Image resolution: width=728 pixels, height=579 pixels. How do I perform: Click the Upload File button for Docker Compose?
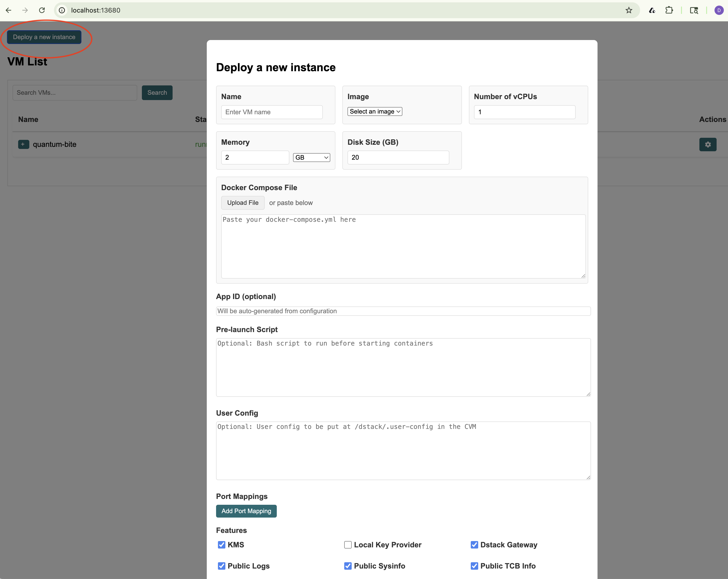click(242, 202)
